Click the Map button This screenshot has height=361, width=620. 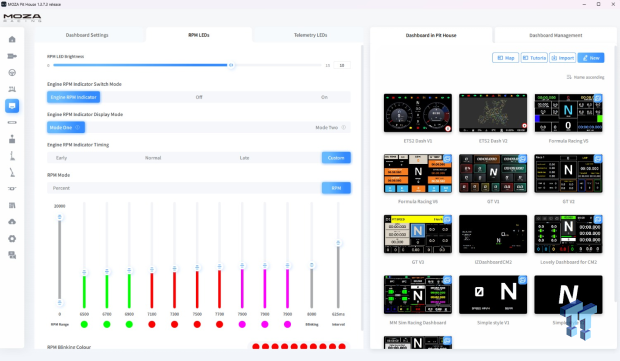tap(505, 58)
